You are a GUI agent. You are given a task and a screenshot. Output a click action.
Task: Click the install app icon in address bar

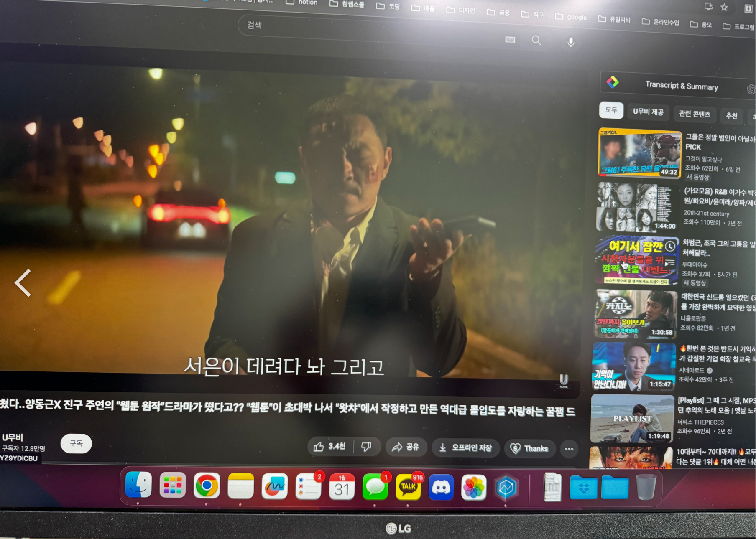coord(708,6)
